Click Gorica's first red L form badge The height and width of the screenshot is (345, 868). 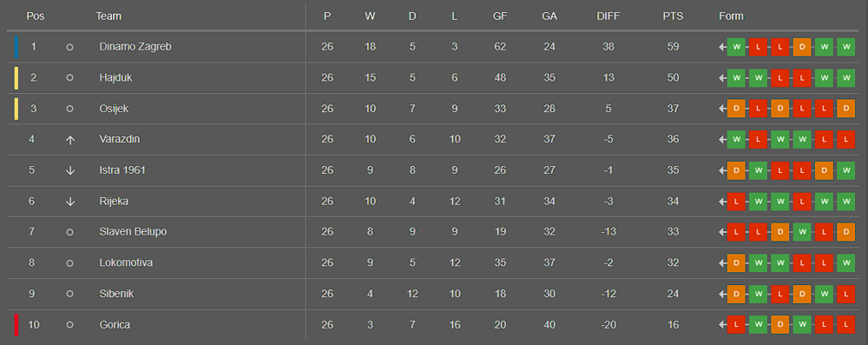(736, 325)
